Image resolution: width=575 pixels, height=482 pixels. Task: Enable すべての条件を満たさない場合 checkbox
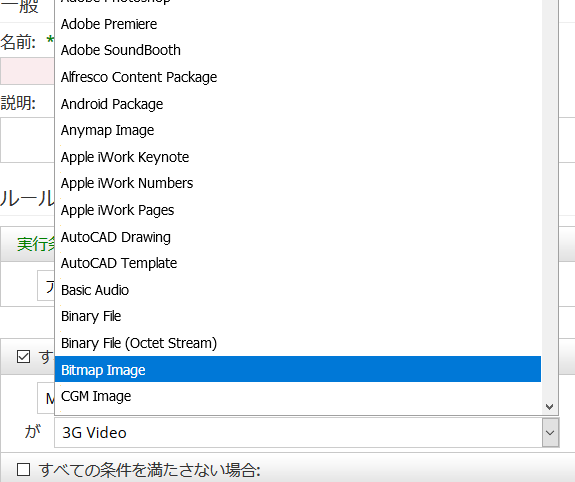click(23, 470)
